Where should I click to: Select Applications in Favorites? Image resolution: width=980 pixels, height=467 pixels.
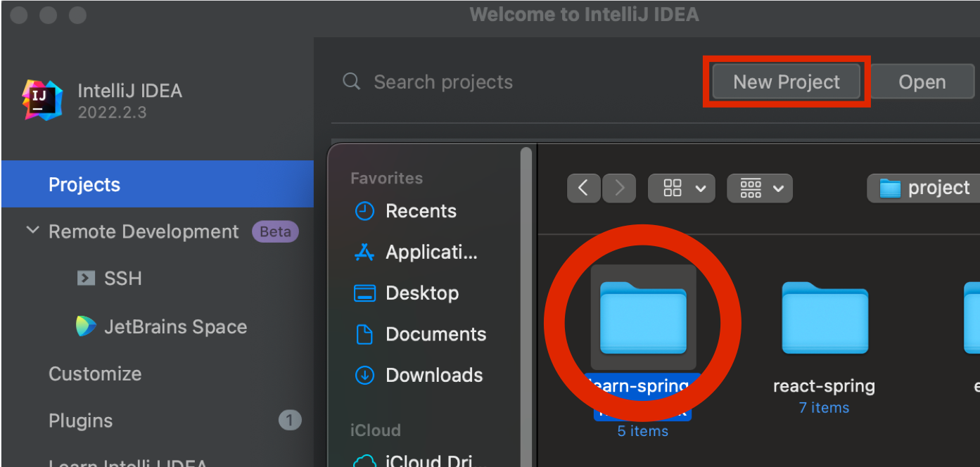click(431, 252)
